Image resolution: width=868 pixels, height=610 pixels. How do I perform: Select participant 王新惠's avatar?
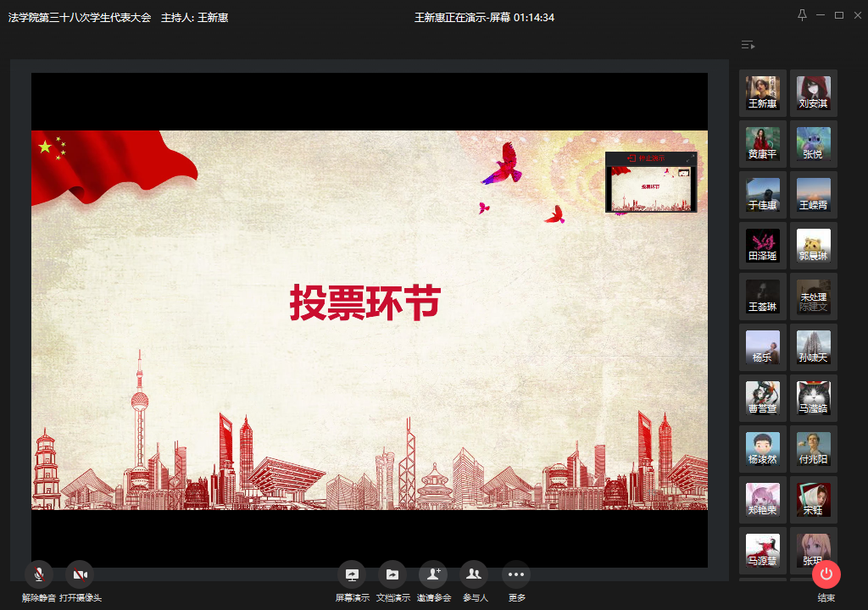pyautogui.click(x=763, y=93)
